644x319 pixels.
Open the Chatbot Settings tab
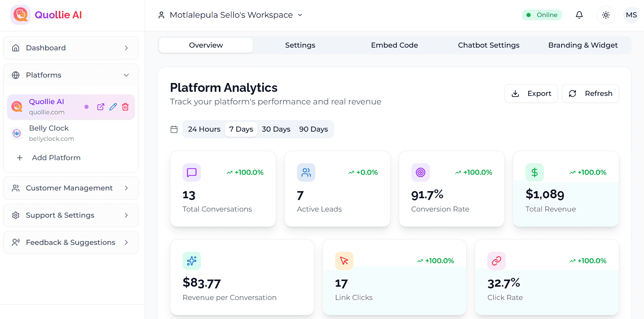pos(488,45)
